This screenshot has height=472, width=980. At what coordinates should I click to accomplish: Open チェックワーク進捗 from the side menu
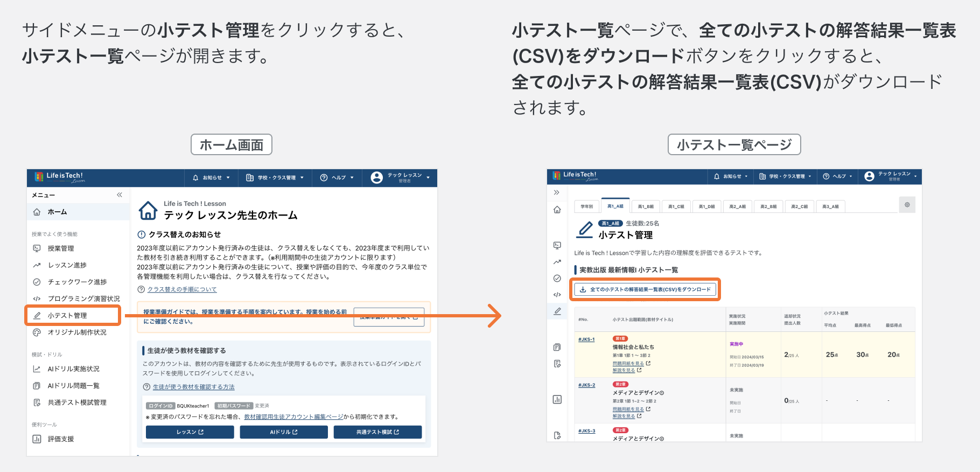78,282
